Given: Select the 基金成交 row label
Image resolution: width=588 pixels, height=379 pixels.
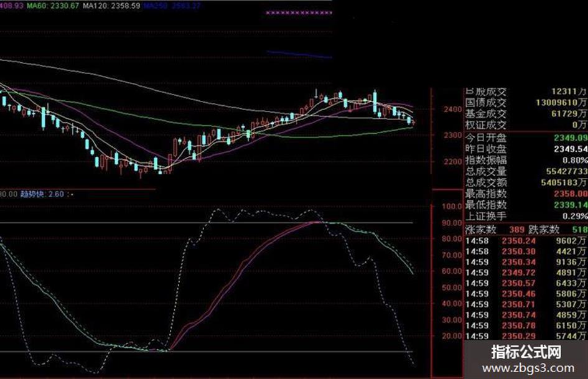Looking at the screenshot, I should [x=485, y=113].
